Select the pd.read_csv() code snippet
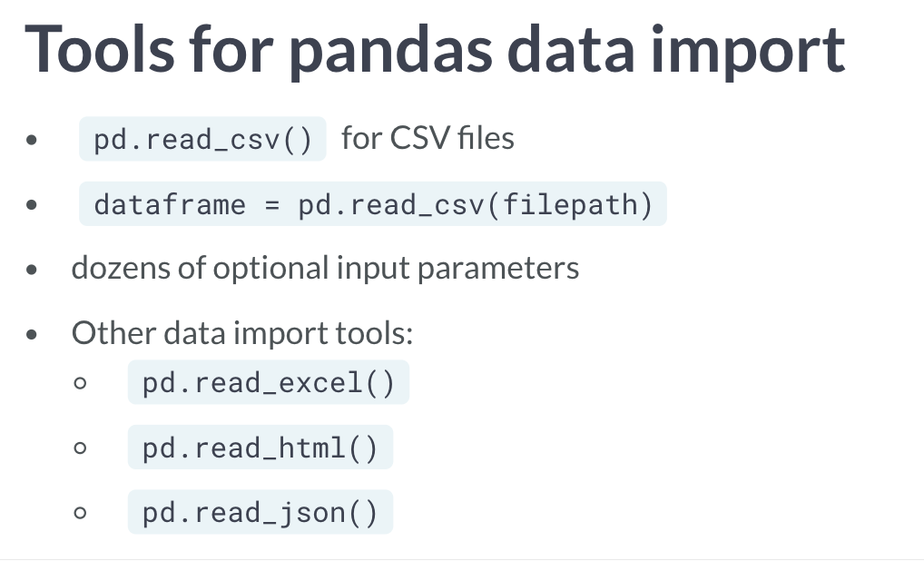The height and width of the screenshot is (561, 924). (202, 139)
